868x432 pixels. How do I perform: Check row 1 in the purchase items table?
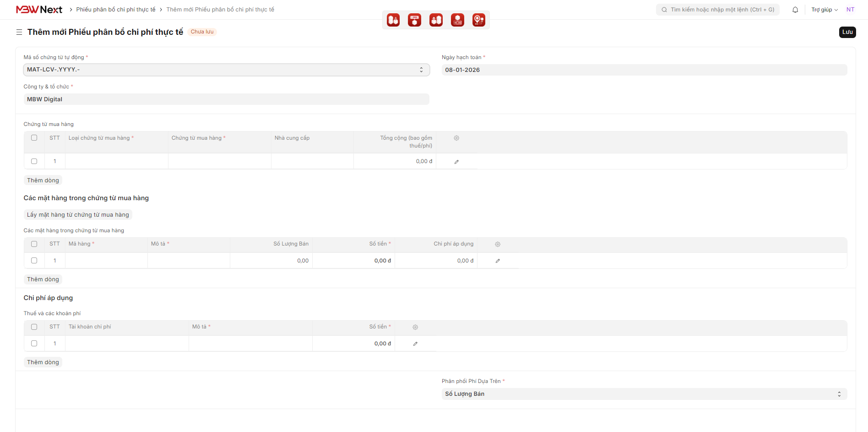34,261
